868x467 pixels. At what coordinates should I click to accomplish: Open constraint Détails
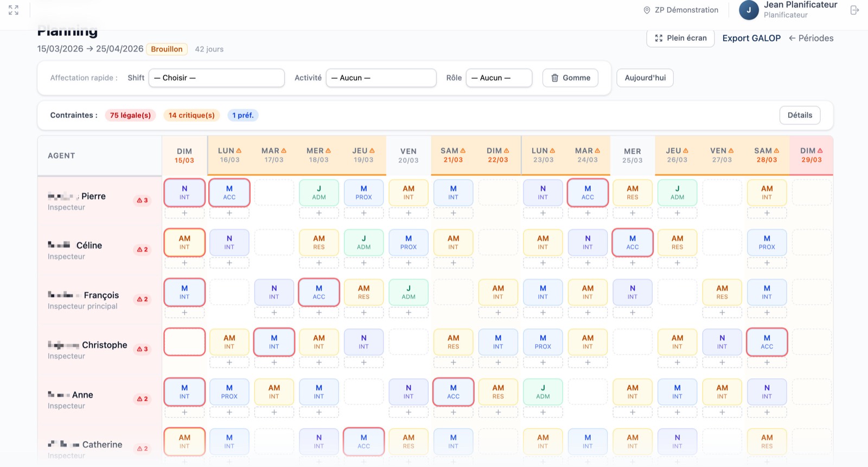pos(800,115)
